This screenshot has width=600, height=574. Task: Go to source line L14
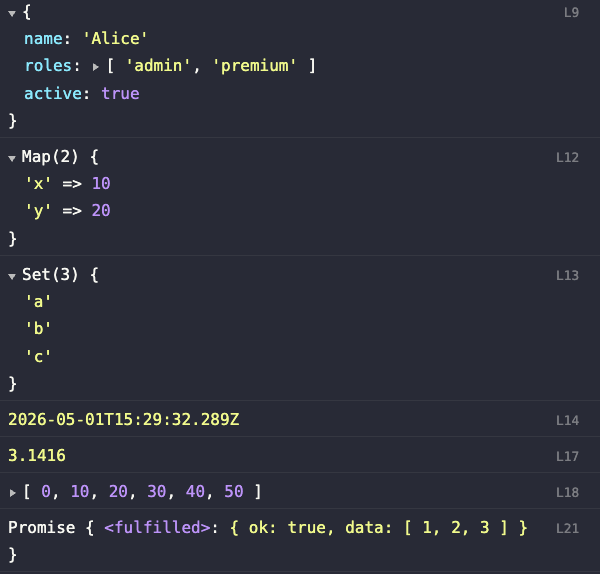(567, 420)
